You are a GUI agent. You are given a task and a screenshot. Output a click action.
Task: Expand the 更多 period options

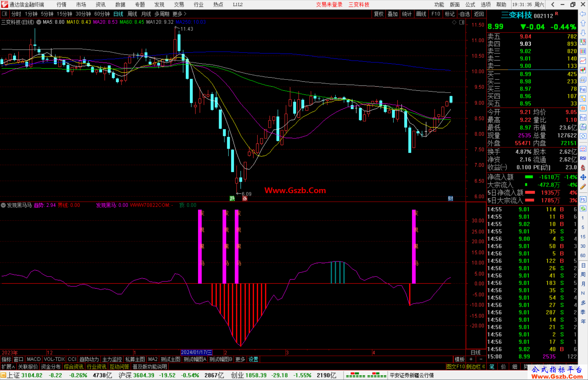pyautogui.click(x=179, y=14)
